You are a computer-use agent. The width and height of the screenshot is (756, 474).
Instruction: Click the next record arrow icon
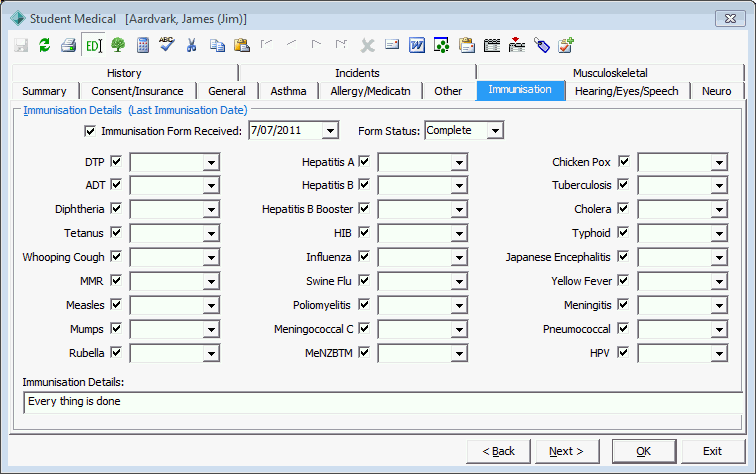pos(316,44)
